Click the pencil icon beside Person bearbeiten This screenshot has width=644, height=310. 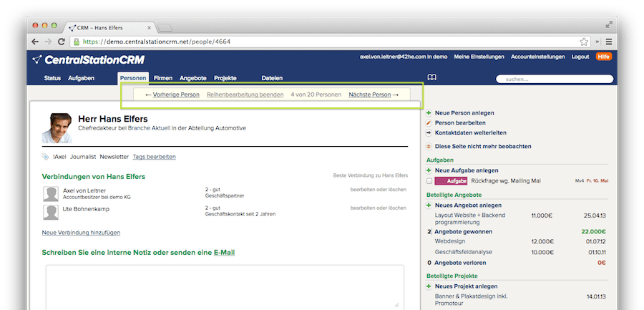pyautogui.click(x=429, y=122)
